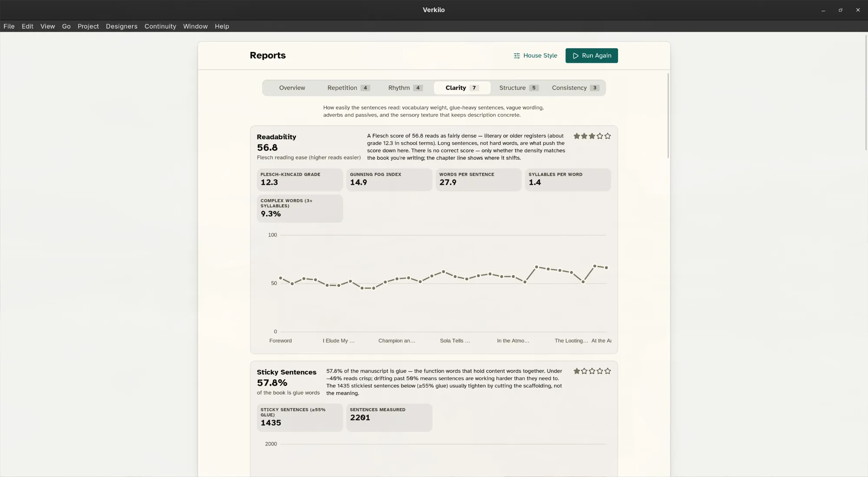This screenshot has height=477, width=868.
Task: Click the Run Again play icon
Action: (x=575, y=56)
